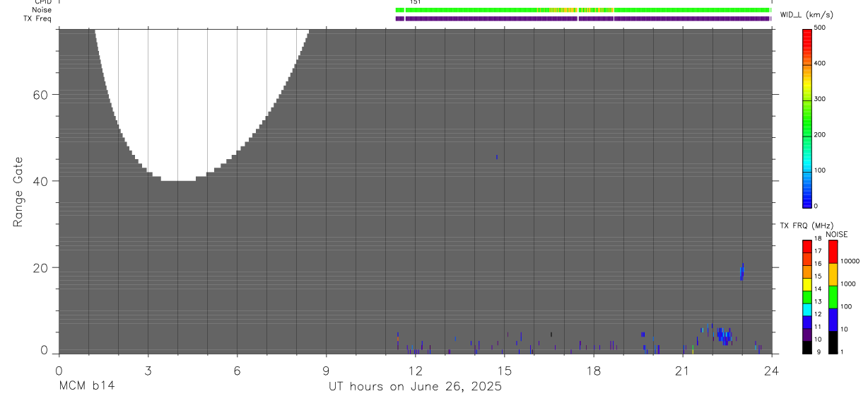Click the '15' hour tick on x-axis
This screenshot has height=401, width=868.
(x=505, y=370)
